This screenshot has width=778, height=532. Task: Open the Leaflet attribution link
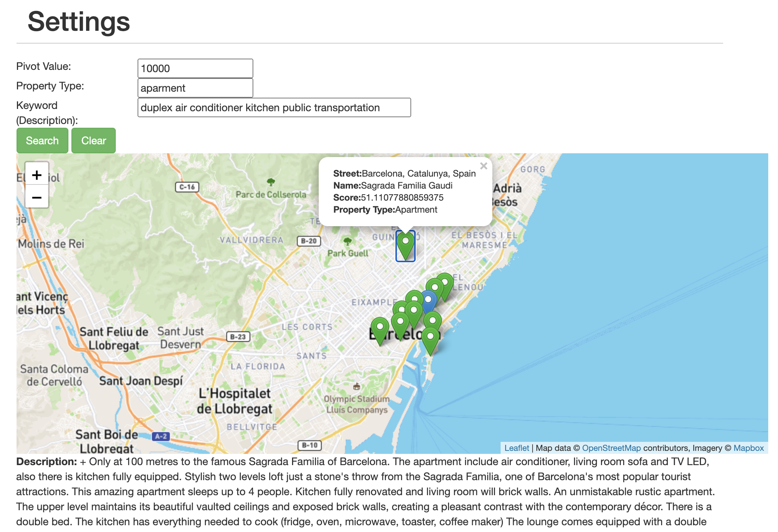point(516,448)
